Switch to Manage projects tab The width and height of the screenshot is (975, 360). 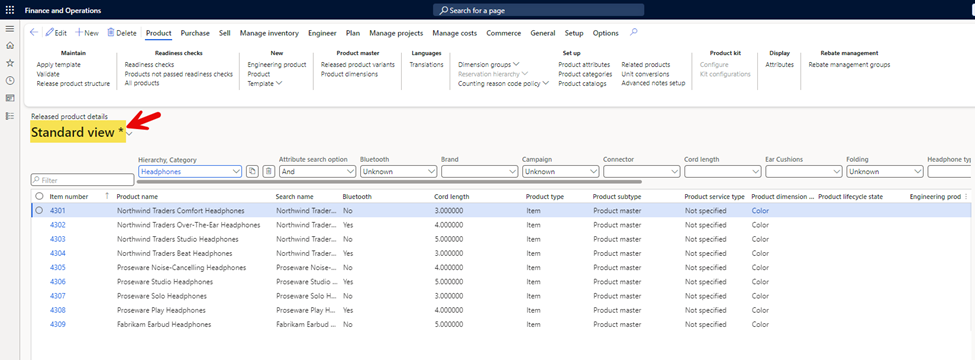pyautogui.click(x=396, y=33)
